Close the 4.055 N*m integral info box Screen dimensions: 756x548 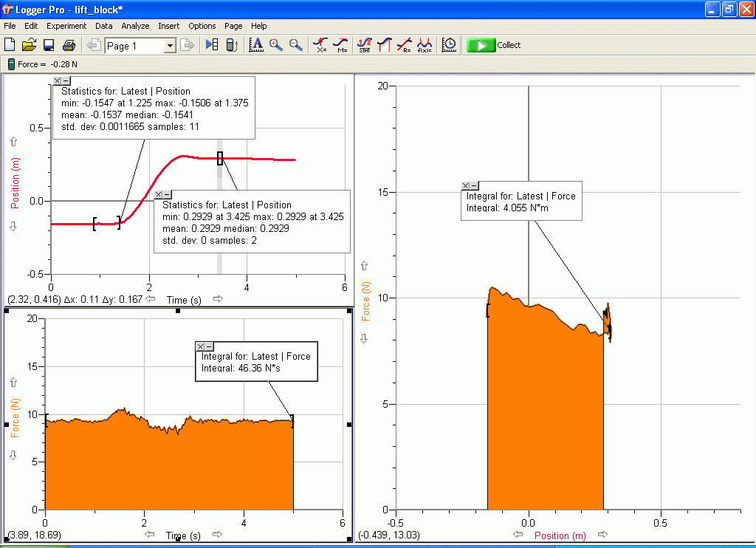tap(465, 186)
